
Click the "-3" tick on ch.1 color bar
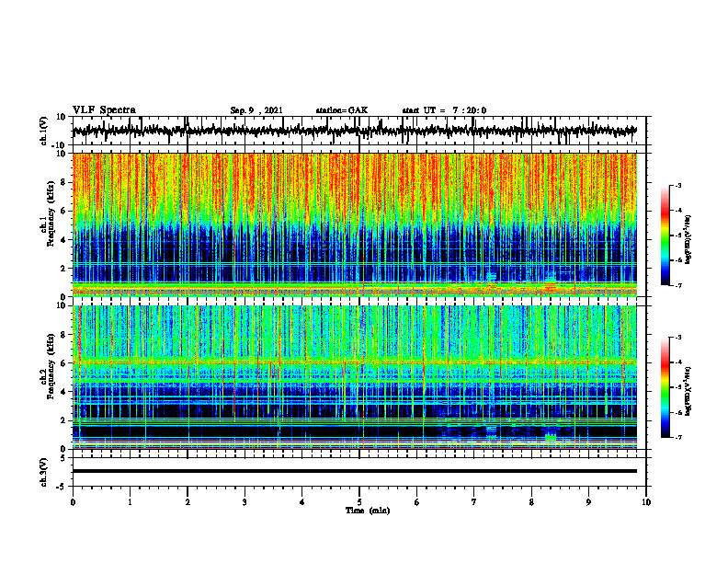[x=677, y=185]
